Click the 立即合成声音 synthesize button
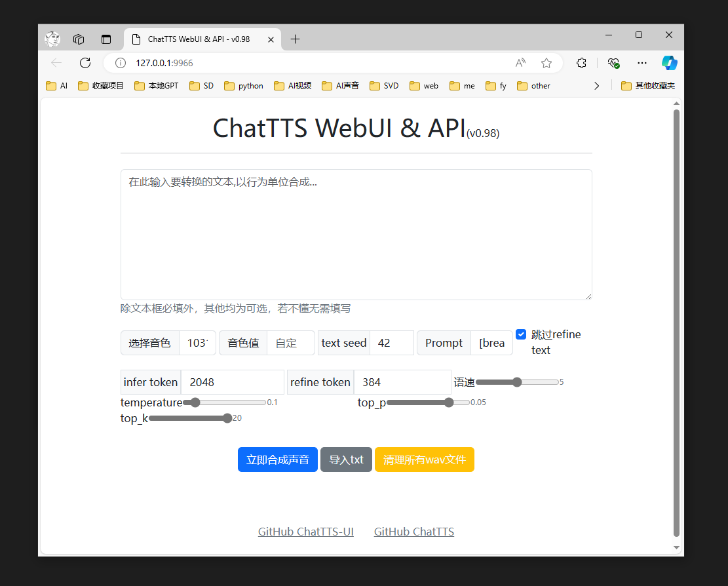This screenshot has height=586, width=728. click(278, 459)
